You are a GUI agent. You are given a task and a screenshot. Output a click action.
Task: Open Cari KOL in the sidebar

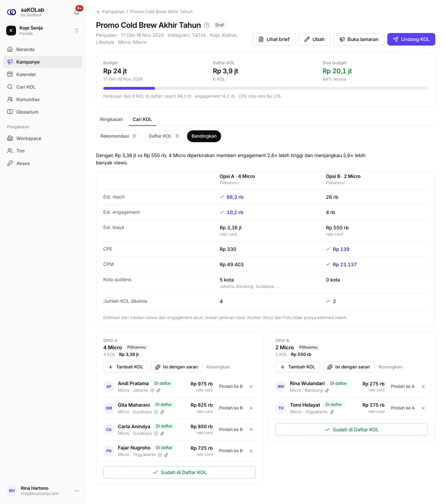pyautogui.click(x=43, y=87)
